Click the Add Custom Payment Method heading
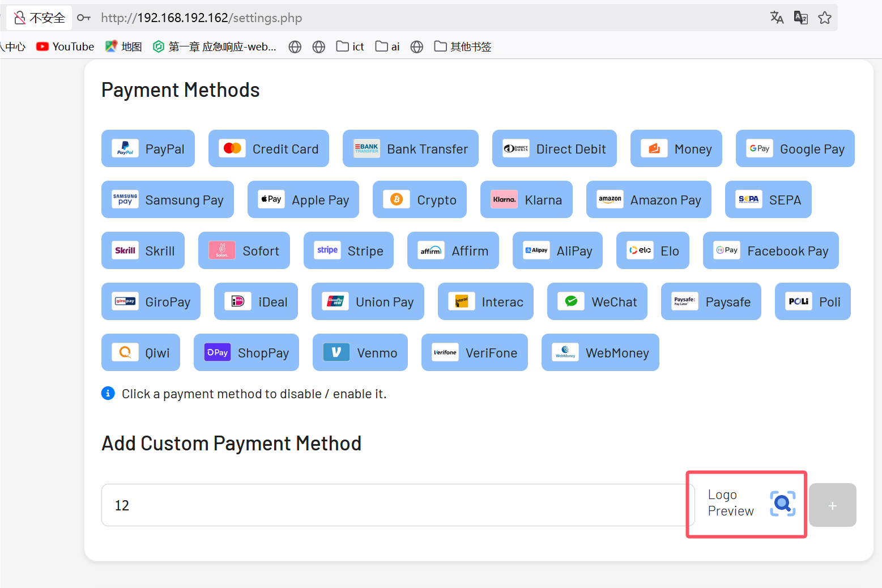 pos(232,444)
